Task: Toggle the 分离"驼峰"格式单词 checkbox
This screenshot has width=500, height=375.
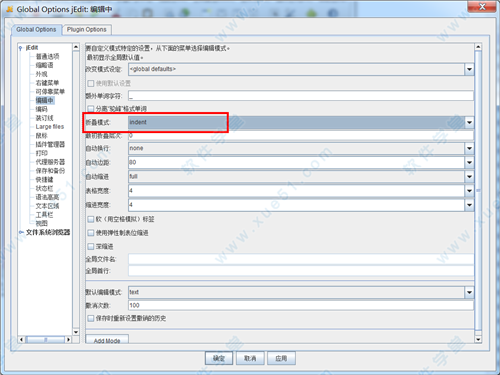Action: click(90, 109)
